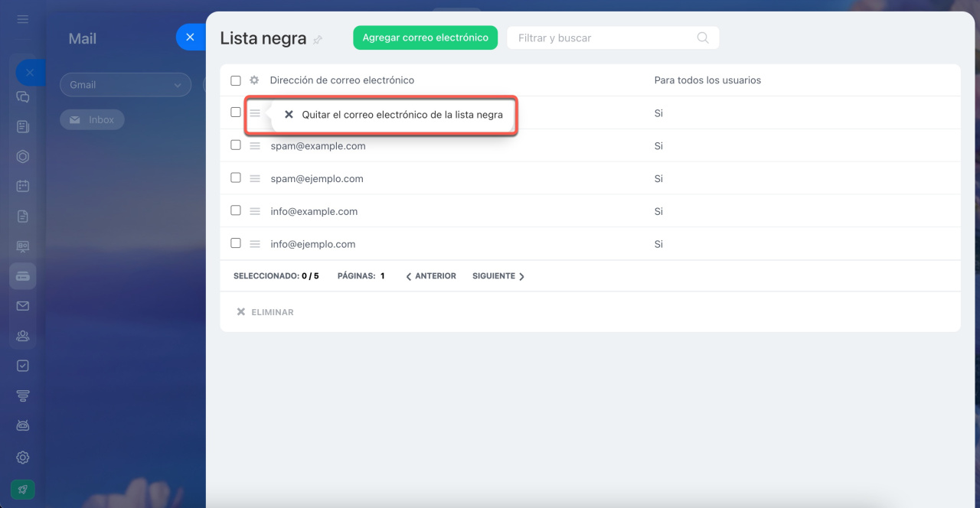This screenshot has height=508, width=980.
Task: Click the info@example.com address
Action: tap(314, 212)
